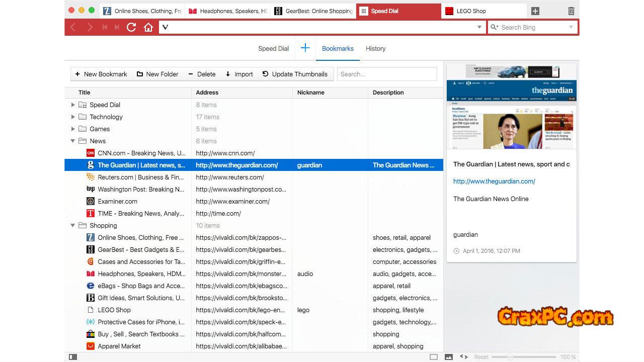Open the theguardian.com link in preview

click(x=494, y=182)
